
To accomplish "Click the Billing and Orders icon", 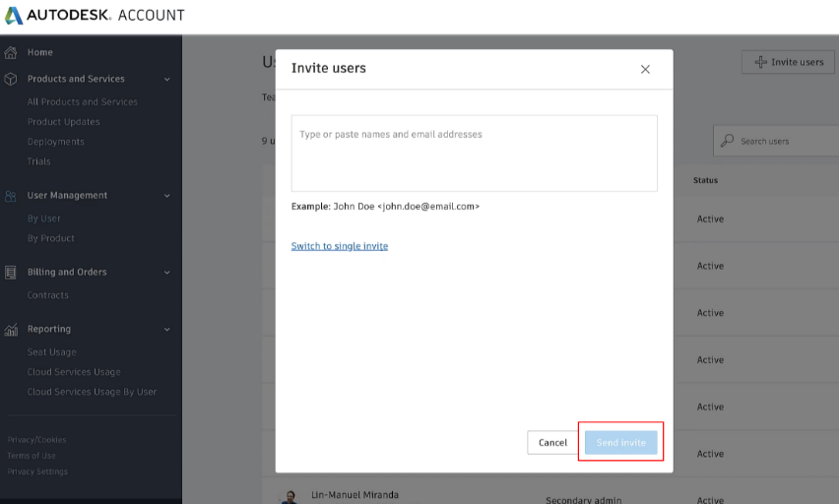I will [x=11, y=273].
